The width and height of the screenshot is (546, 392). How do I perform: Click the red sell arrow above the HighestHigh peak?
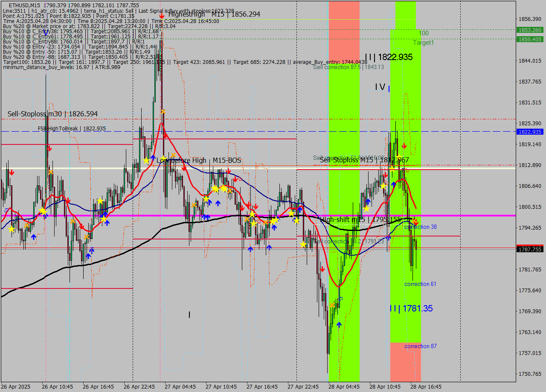(161, 15)
